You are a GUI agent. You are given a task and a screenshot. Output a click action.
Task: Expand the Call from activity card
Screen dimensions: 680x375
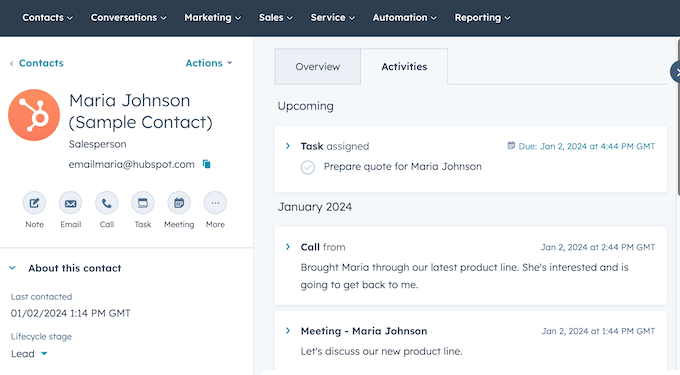tap(288, 247)
